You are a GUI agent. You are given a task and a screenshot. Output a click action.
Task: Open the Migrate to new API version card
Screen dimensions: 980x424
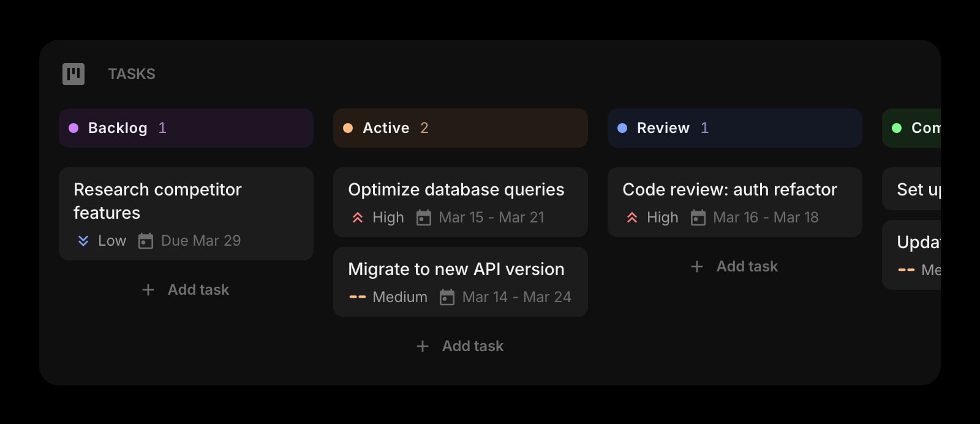point(461,282)
